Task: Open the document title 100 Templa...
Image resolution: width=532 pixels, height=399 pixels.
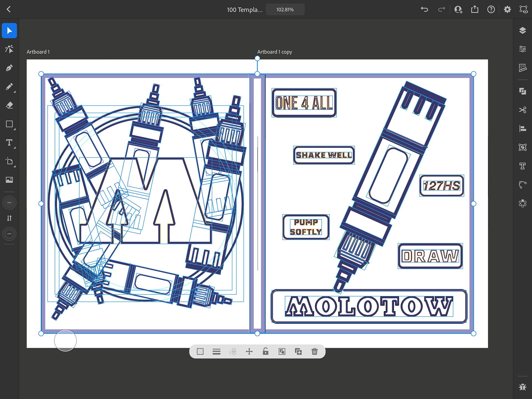Action: (x=245, y=10)
